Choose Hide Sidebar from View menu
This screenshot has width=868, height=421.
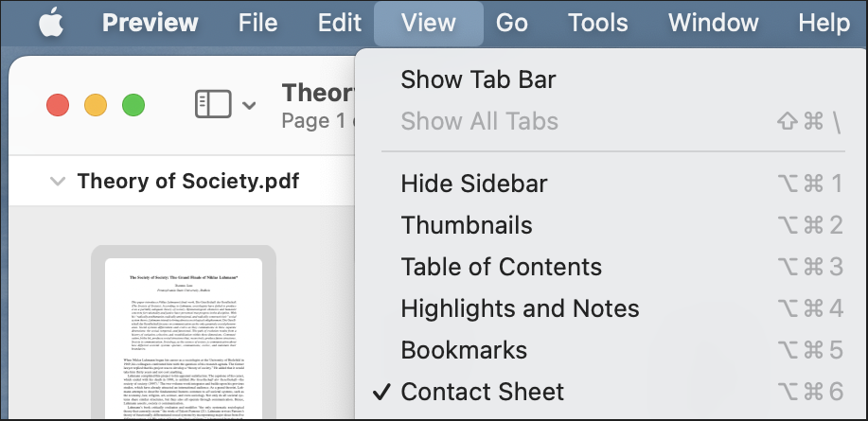(x=612, y=184)
